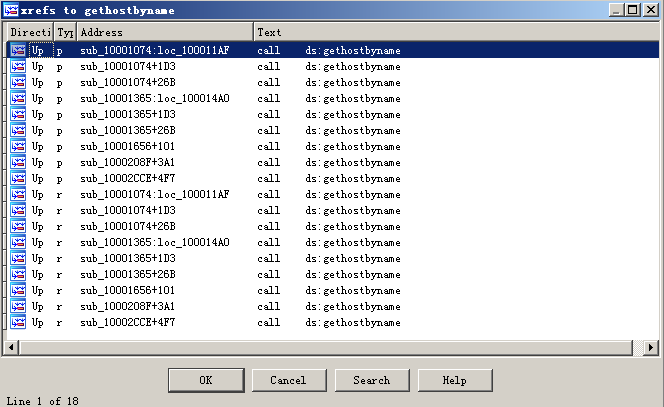The width and height of the screenshot is (664, 407).
Task: Dismiss the dialog with Cancel
Action: [x=289, y=380]
